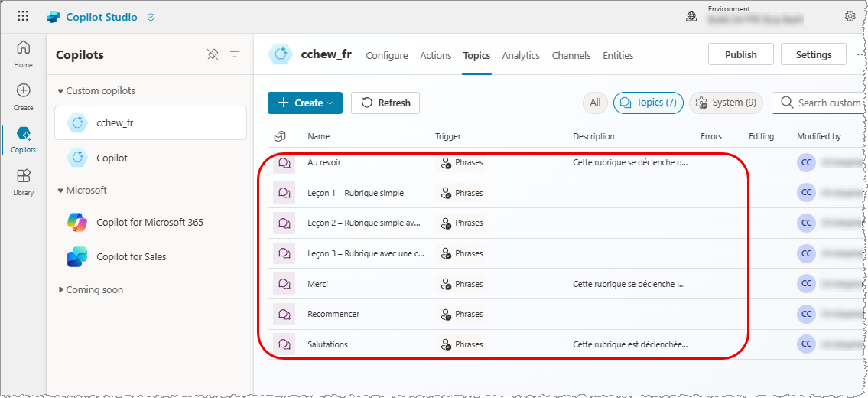Image resolution: width=868 pixels, height=398 pixels.
Task: Open Copilot for Microsoft 365 entry
Action: (151, 222)
